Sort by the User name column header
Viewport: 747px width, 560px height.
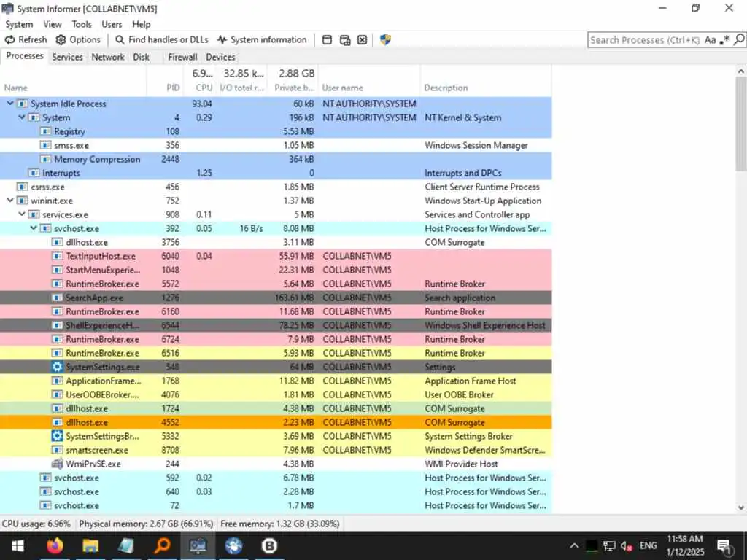point(369,87)
